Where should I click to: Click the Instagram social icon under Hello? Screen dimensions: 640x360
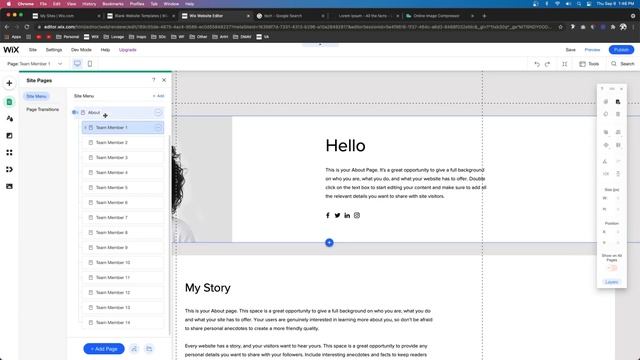357,216
